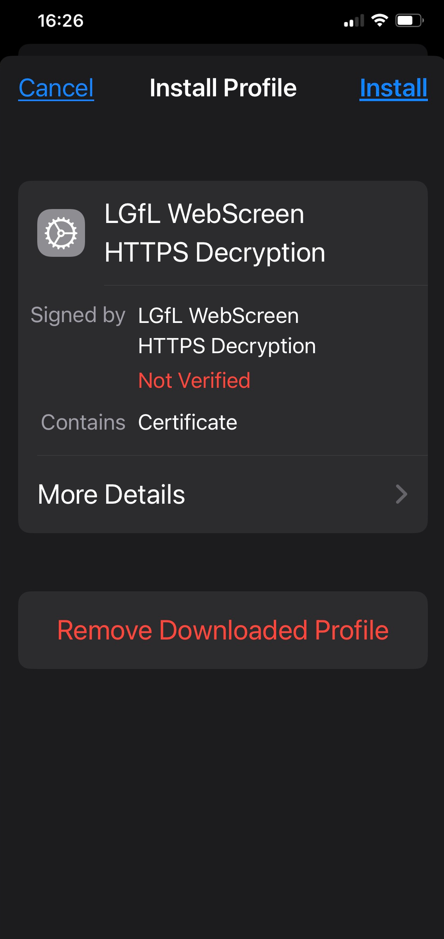The width and height of the screenshot is (444, 939).
Task: Click the red Not Verified label
Action: pyautogui.click(x=194, y=380)
